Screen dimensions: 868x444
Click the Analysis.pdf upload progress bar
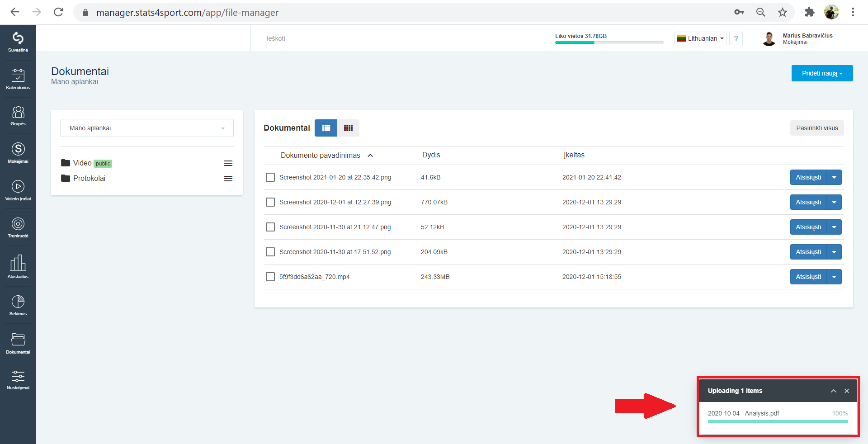point(778,421)
